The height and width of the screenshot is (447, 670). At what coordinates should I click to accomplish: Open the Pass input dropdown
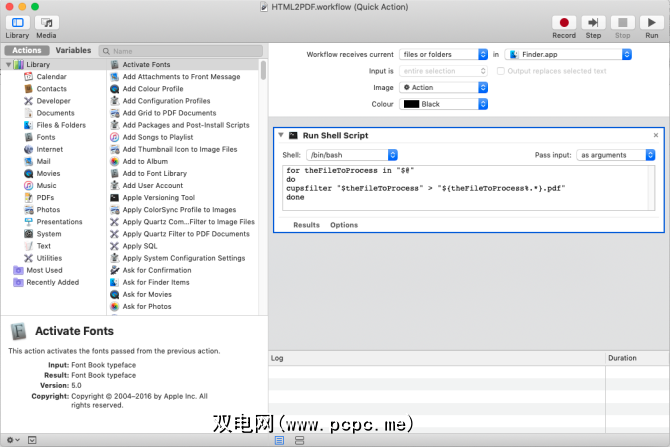pos(615,155)
